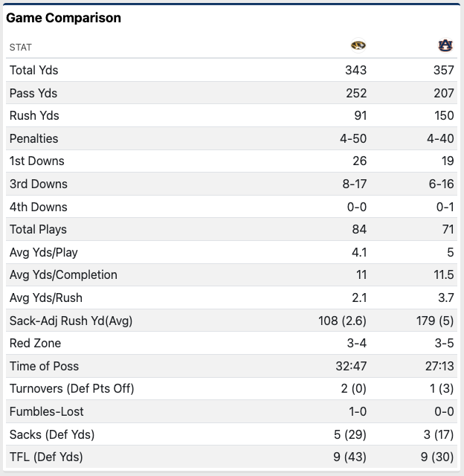Click Missouri's 32:47 time of possession value

click(352, 366)
